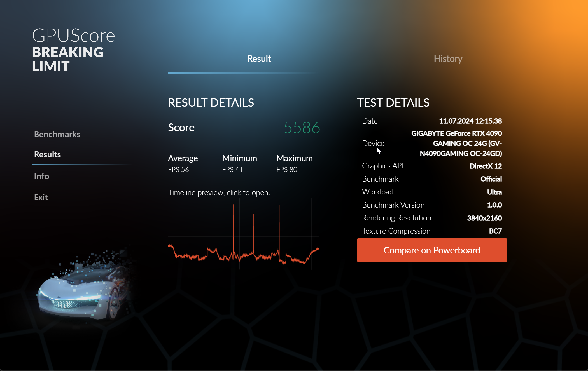Image resolution: width=588 pixels, height=371 pixels.
Task: Click the Maximum FPS 80 readout
Action: pos(294,164)
